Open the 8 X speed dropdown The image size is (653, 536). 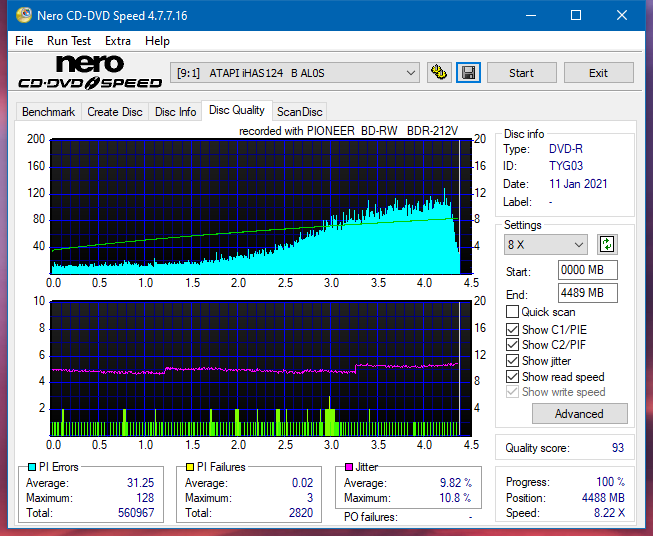pos(546,244)
